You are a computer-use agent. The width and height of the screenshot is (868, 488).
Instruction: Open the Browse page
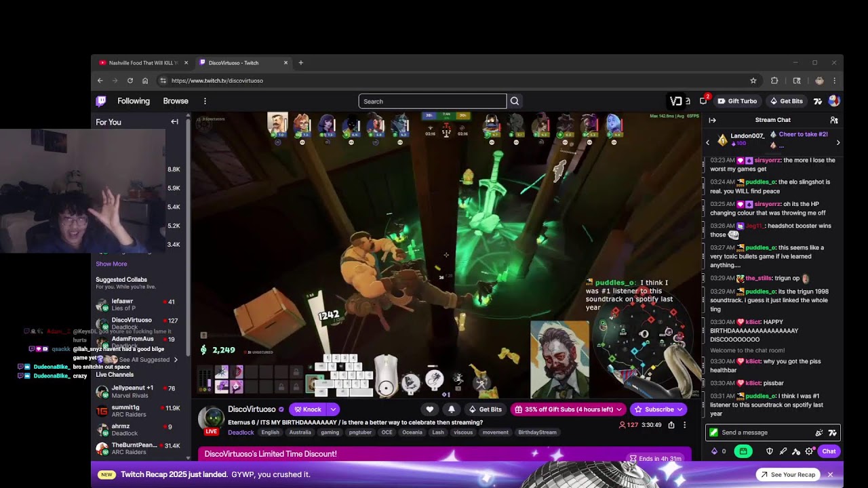point(176,101)
